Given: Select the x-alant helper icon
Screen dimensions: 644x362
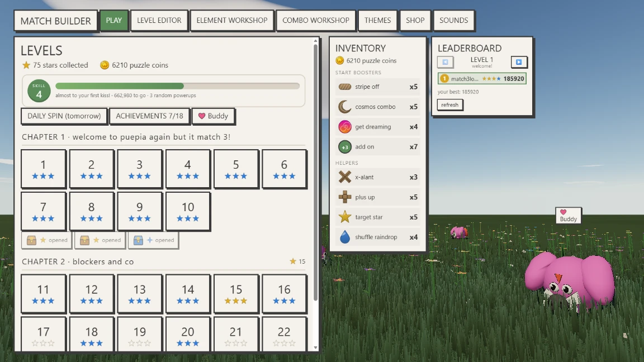Looking at the screenshot, I should [x=344, y=177].
